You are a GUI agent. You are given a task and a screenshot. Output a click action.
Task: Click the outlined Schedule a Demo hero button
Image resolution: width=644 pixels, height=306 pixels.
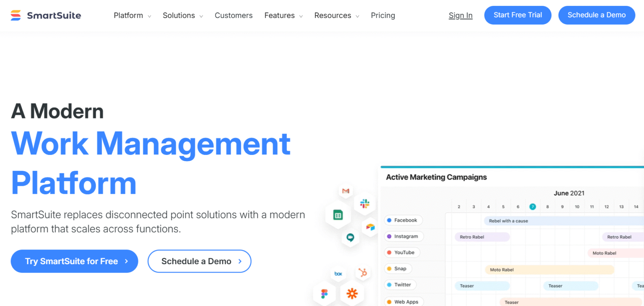pos(199,261)
